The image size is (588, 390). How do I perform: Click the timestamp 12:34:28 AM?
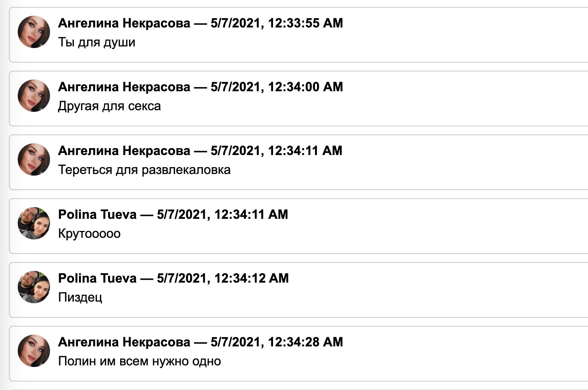(277, 342)
